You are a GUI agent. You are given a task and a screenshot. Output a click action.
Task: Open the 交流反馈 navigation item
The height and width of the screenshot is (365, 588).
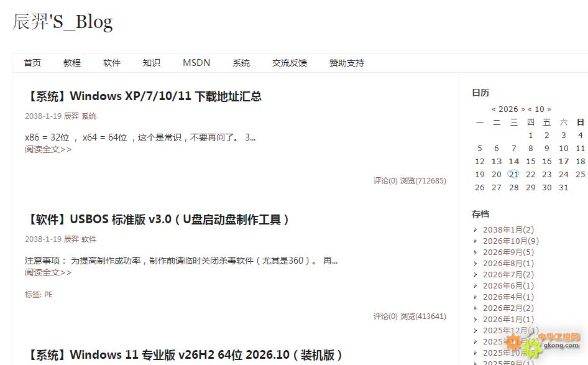point(290,63)
